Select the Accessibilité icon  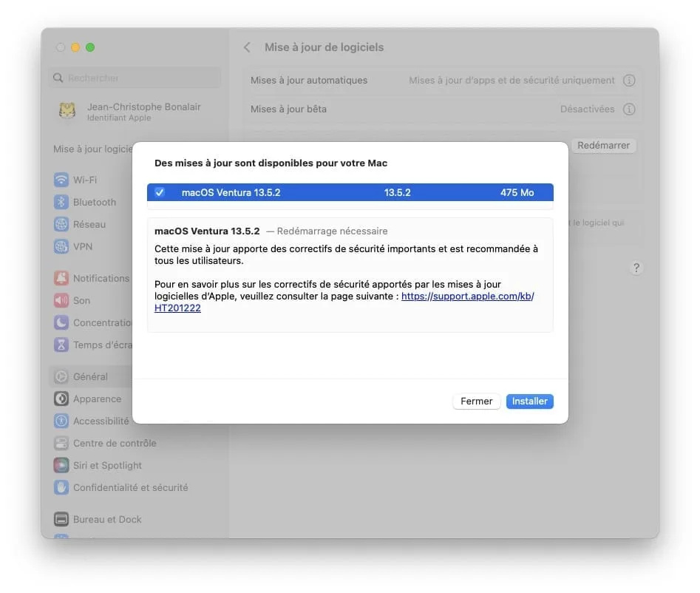(x=61, y=421)
